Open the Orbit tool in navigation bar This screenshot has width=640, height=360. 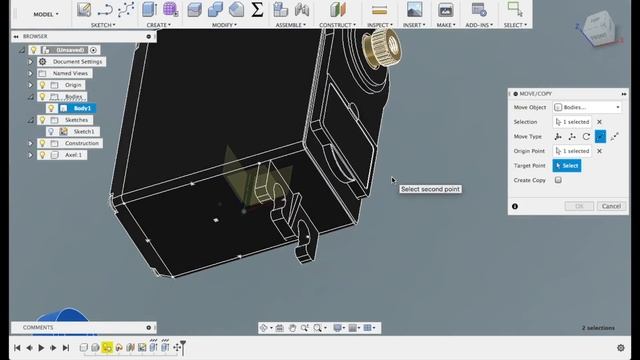264,328
